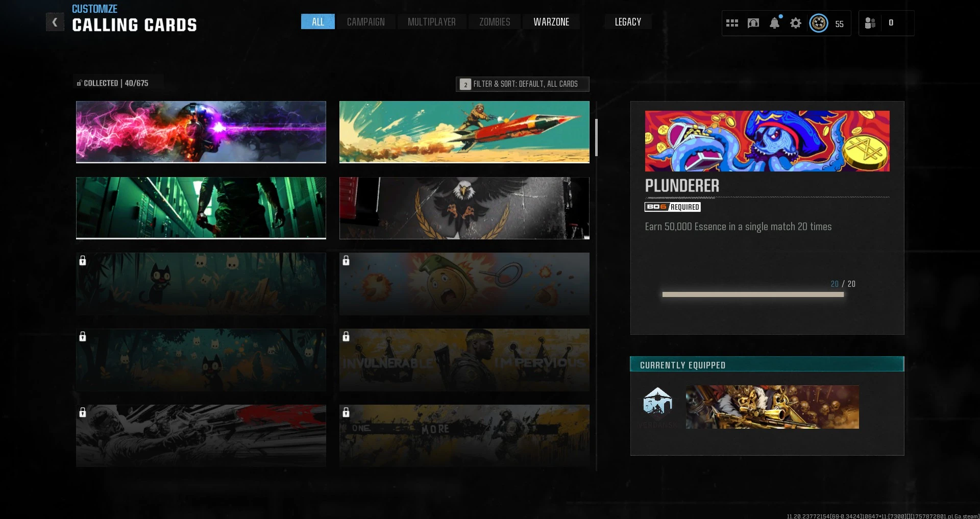Image resolution: width=980 pixels, height=519 pixels.
Task: Click the Plunderer preview image
Action: [767, 141]
